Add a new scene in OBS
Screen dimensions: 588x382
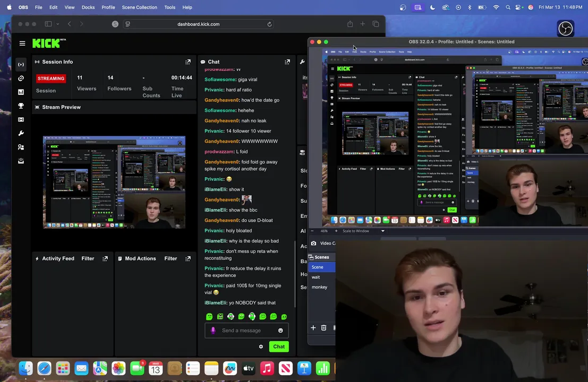(313, 328)
